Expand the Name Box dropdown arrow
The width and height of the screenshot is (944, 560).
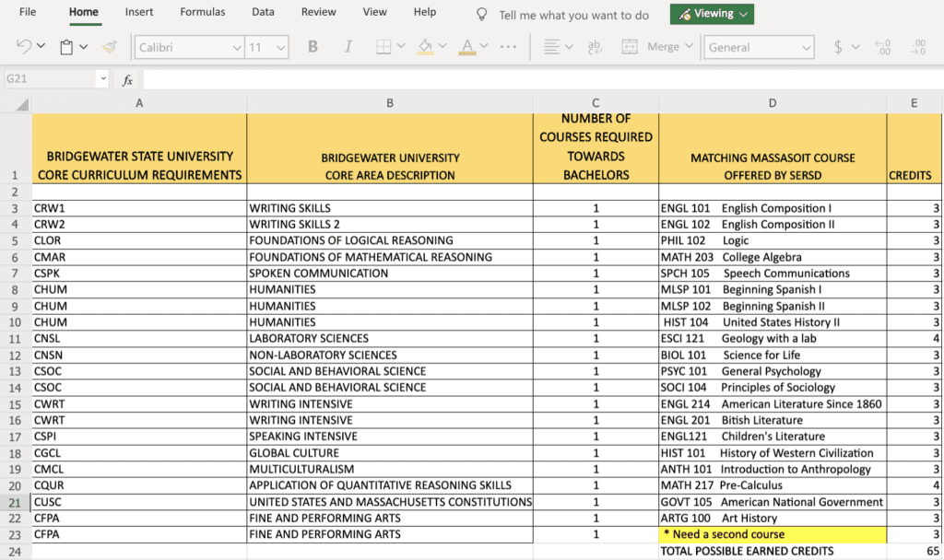[x=103, y=79]
